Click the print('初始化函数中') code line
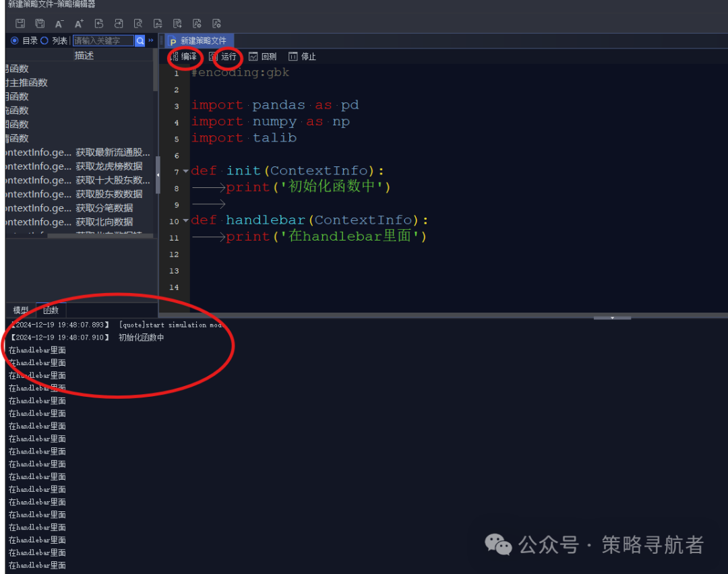 308,187
